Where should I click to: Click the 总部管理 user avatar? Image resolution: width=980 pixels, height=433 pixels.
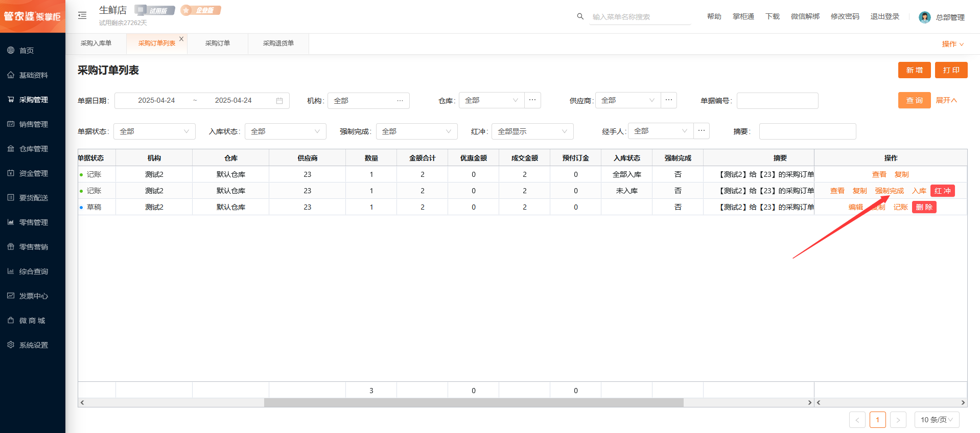[x=924, y=17]
